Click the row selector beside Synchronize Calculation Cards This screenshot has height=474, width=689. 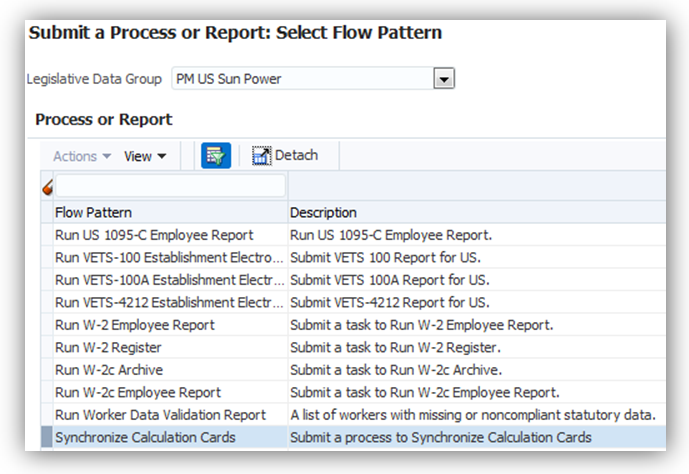tap(46, 437)
